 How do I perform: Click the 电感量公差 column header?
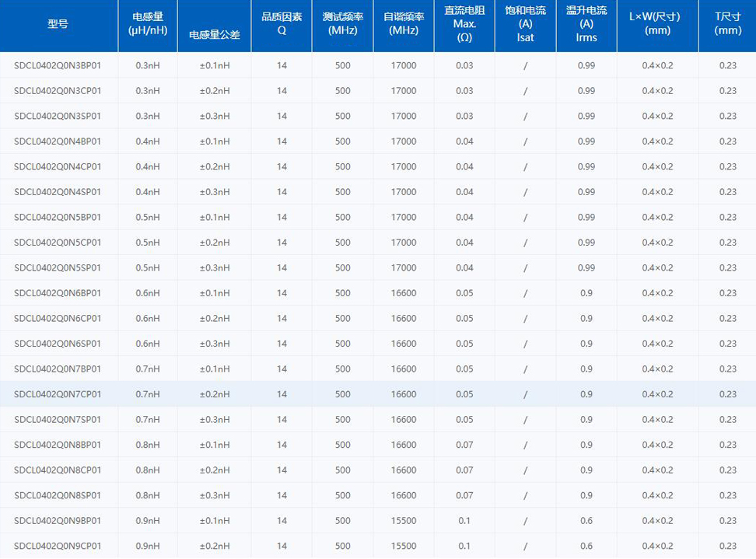[214, 35]
